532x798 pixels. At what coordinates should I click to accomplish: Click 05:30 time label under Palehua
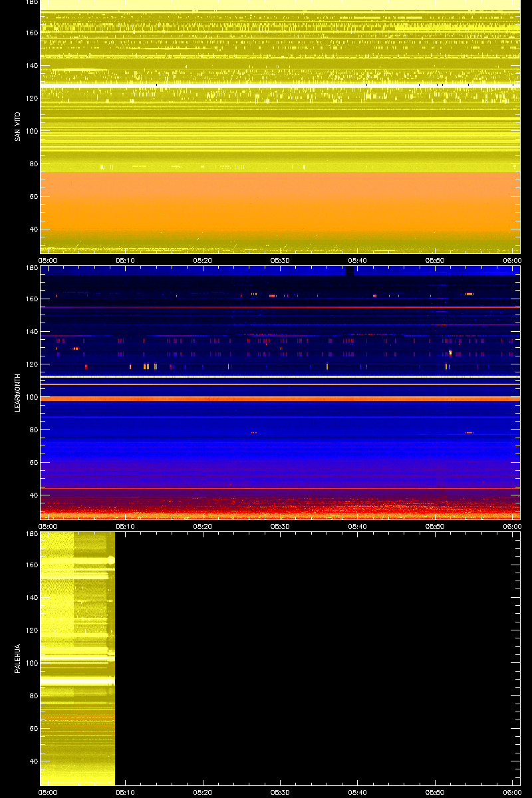280,792
